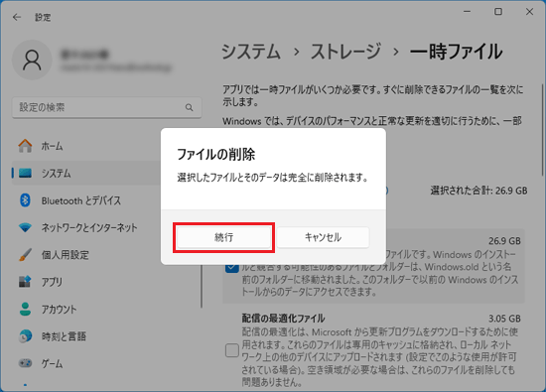This screenshot has width=546, height=392.
Task: Select システム in the sidebar
Action: pos(56,174)
